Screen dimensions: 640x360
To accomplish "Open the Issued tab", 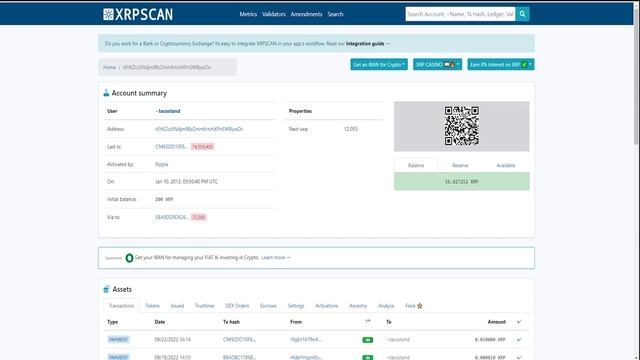I will [x=177, y=306].
